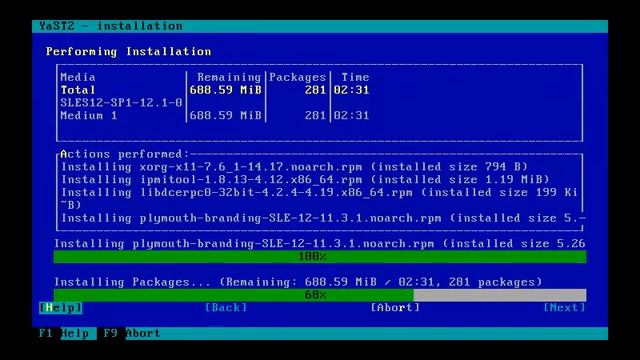Click the F1 Help shortcut in bottom bar
The image size is (640, 360).
[x=64, y=333]
